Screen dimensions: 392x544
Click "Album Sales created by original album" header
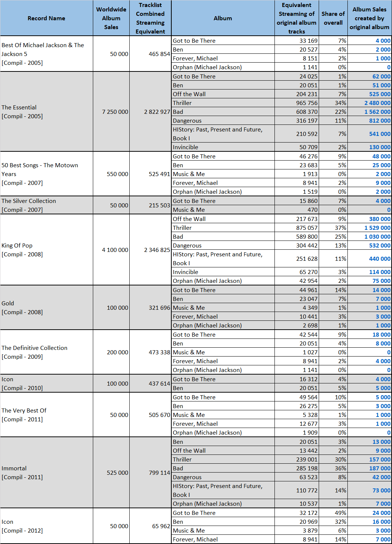(370, 18)
